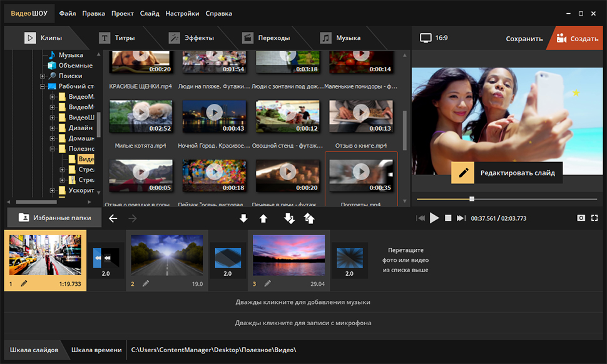Switch to Шкала времени view
Image resolution: width=607 pixels, height=364 pixels.
point(96,350)
